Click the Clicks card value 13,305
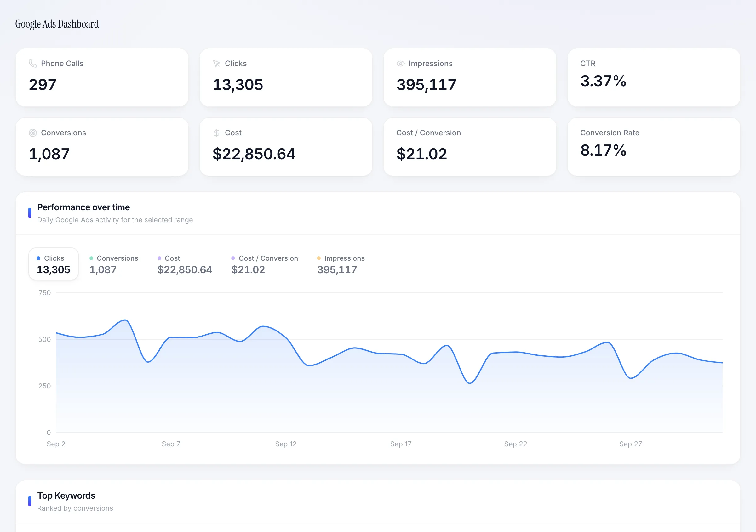The image size is (756, 532). pyautogui.click(x=238, y=85)
